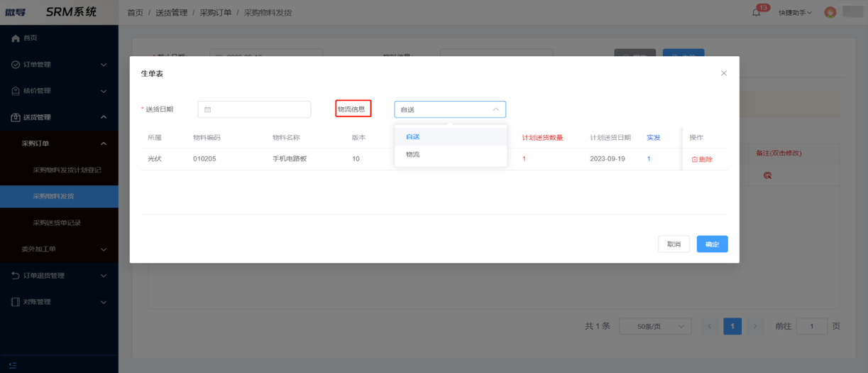Click the red icon in remarks column

(767, 175)
